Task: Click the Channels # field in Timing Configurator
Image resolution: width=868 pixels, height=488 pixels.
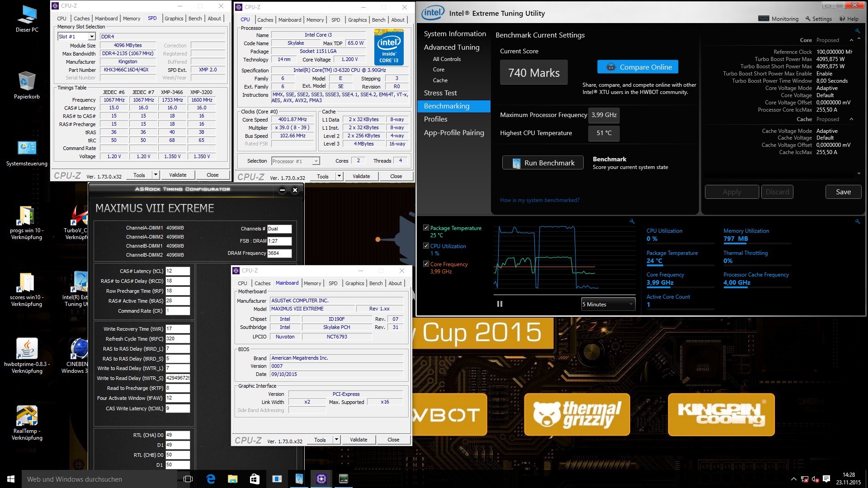Action: click(x=279, y=229)
